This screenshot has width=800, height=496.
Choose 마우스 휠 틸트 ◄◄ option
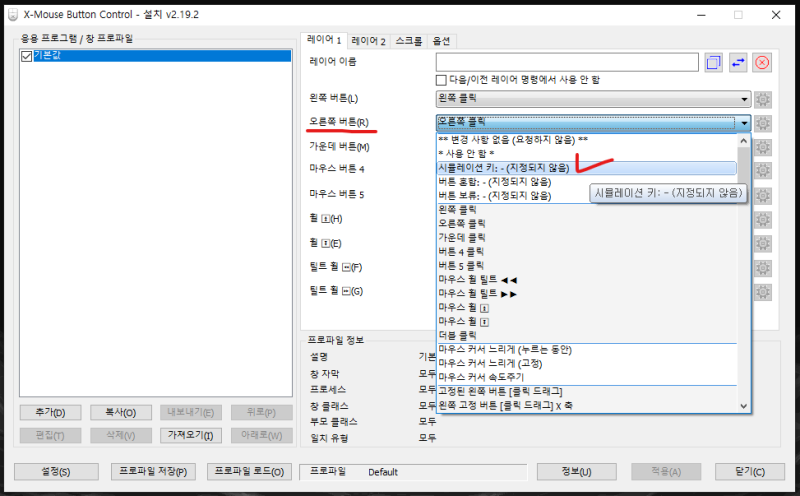coord(587,280)
